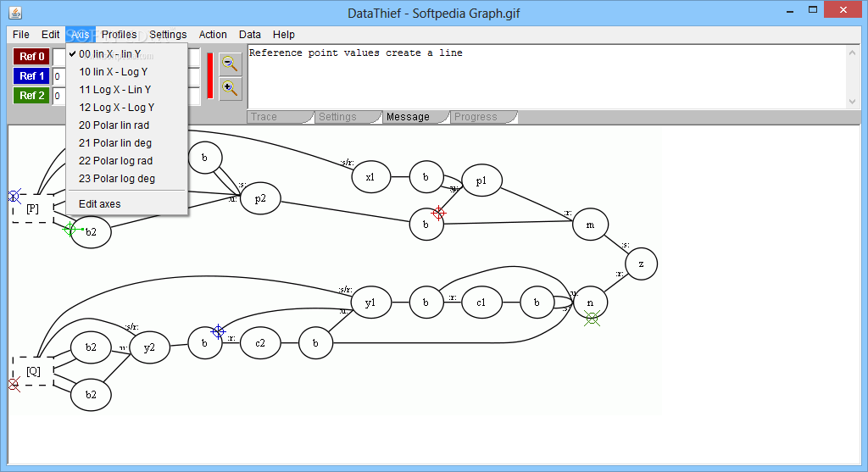Select the green crosshair marker beside b2
This screenshot has height=472, width=868.
click(70, 229)
